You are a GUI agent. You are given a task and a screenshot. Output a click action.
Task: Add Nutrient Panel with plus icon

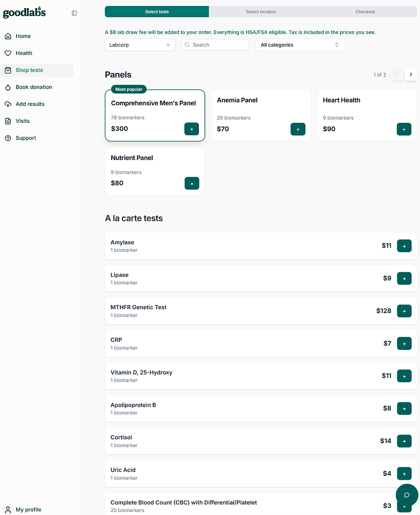(x=192, y=183)
